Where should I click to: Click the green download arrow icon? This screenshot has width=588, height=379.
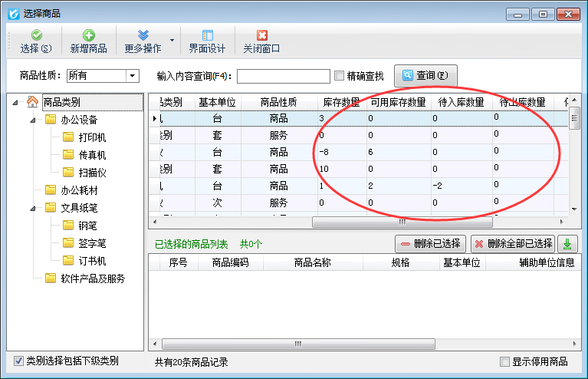[567, 244]
